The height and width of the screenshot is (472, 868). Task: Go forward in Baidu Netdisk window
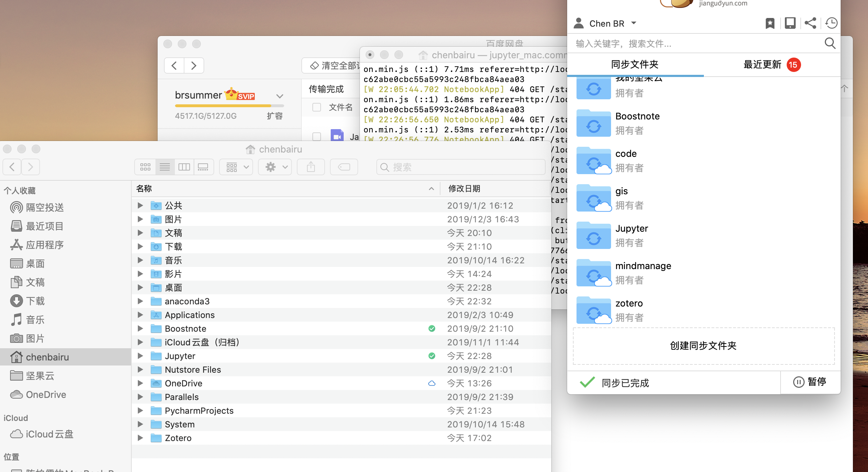point(194,65)
